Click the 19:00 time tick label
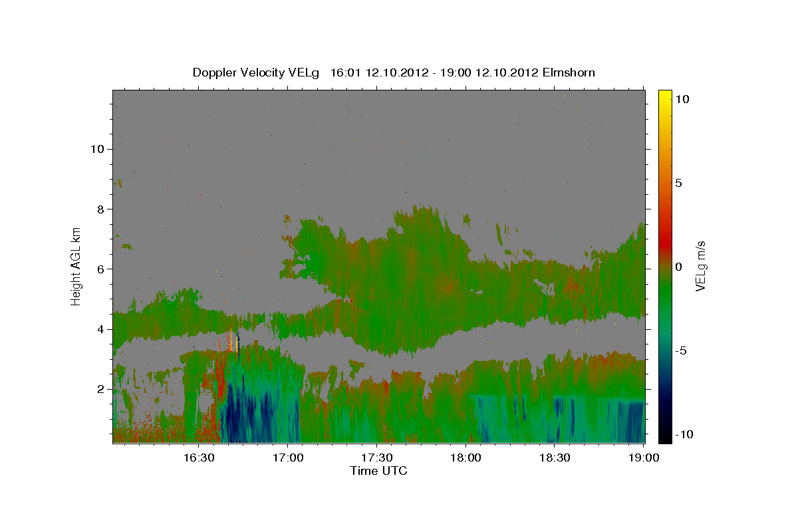 pyautogui.click(x=644, y=458)
